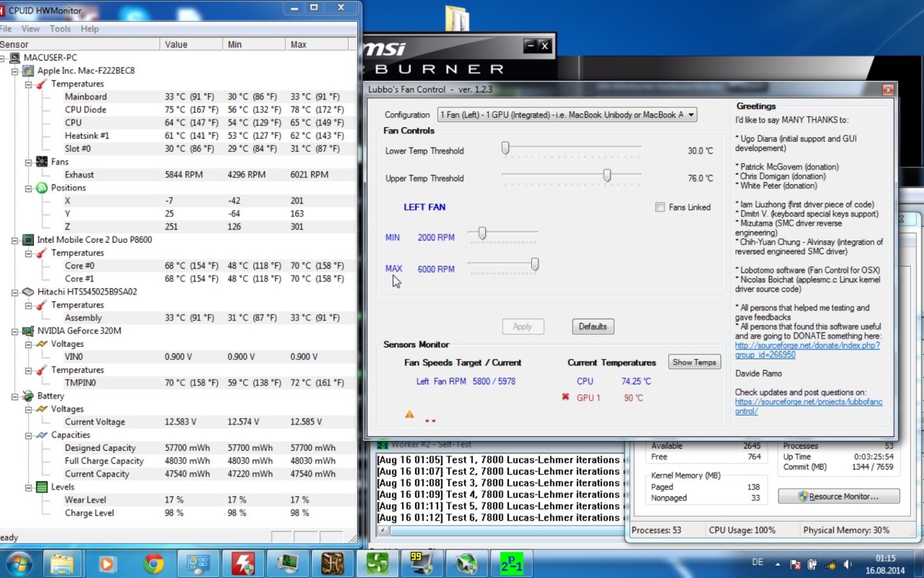Collapse the NVIDIA GeForce 320M node
This screenshot has width=924, height=578.
(x=14, y=331)
